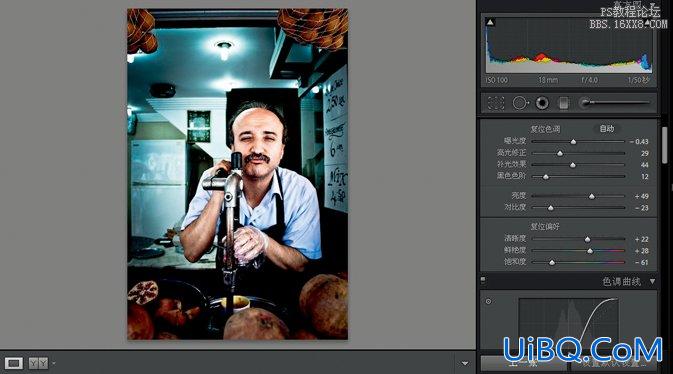Switch to Before/After YY view
673x374 pixels.
[39, 363]
